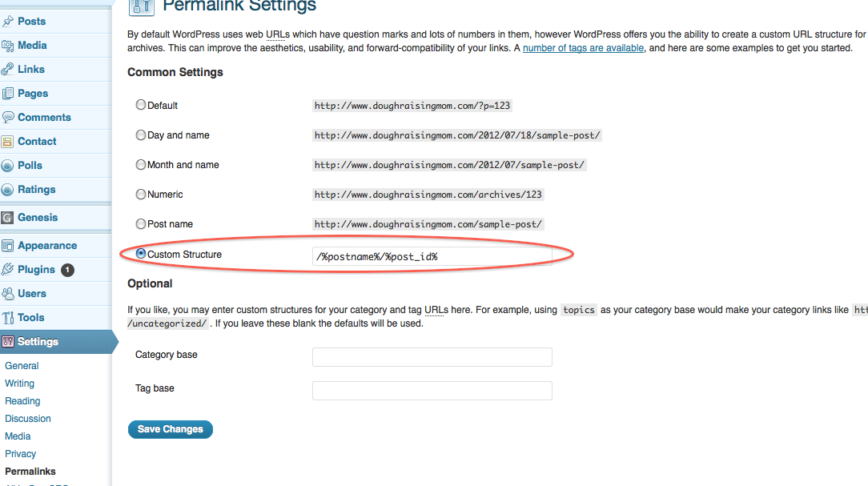868x486 pixels.
Task: Open the Permalinks settings submenu
Action: (30, 472)
